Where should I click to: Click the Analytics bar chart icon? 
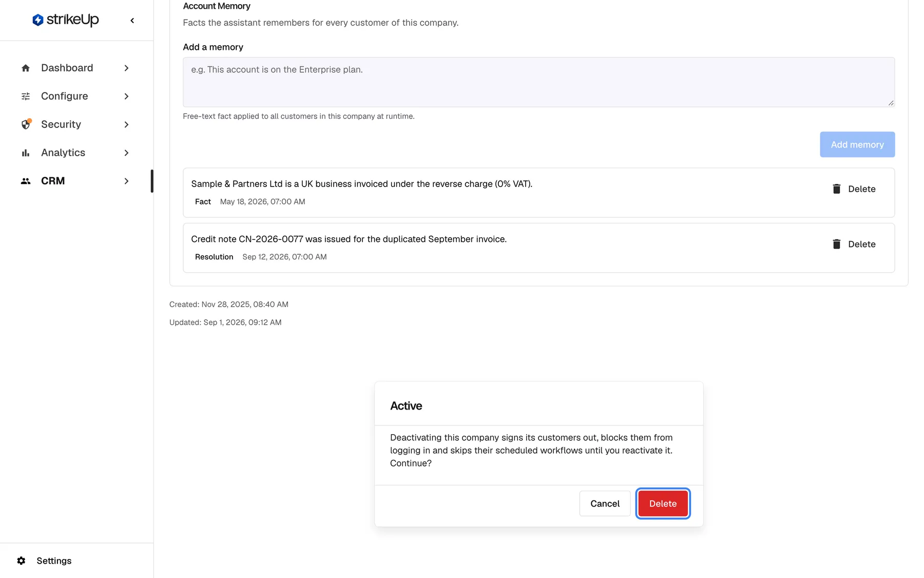(x=26, y=153)
